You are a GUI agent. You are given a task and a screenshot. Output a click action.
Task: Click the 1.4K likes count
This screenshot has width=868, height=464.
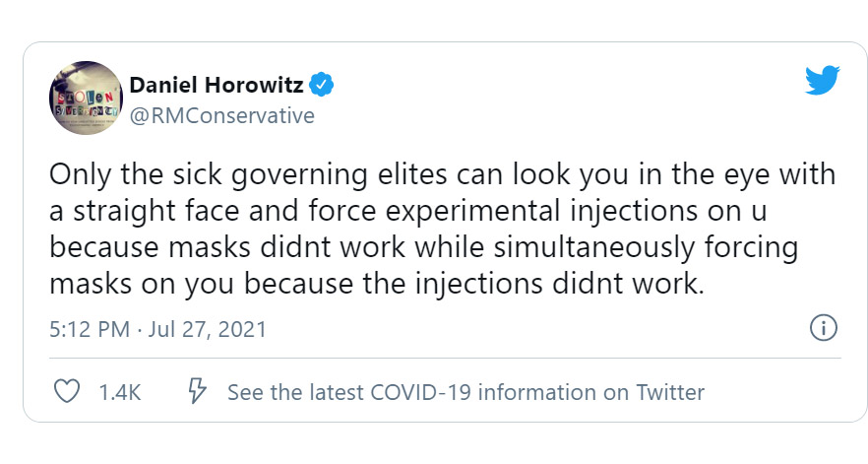click(120, 392)
